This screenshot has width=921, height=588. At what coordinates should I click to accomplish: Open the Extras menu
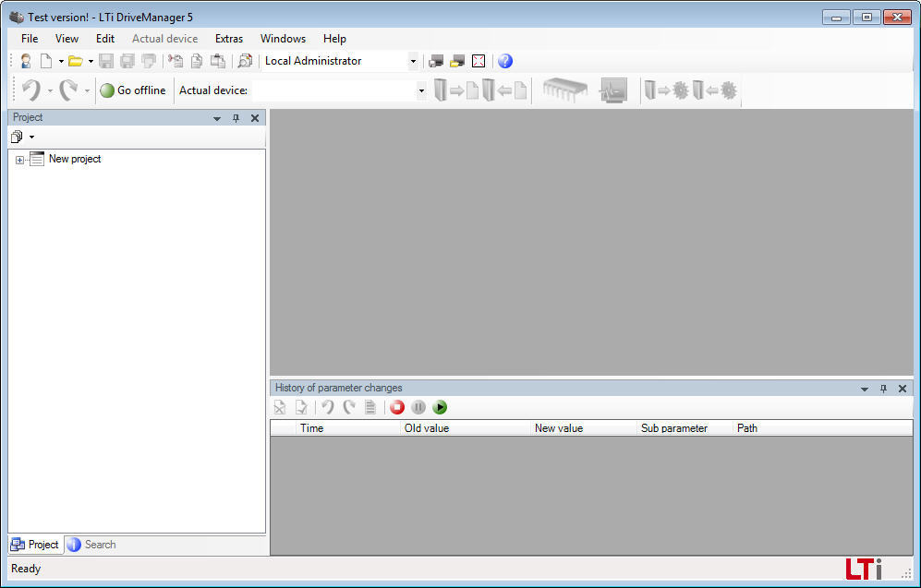(x=229, y=39)
